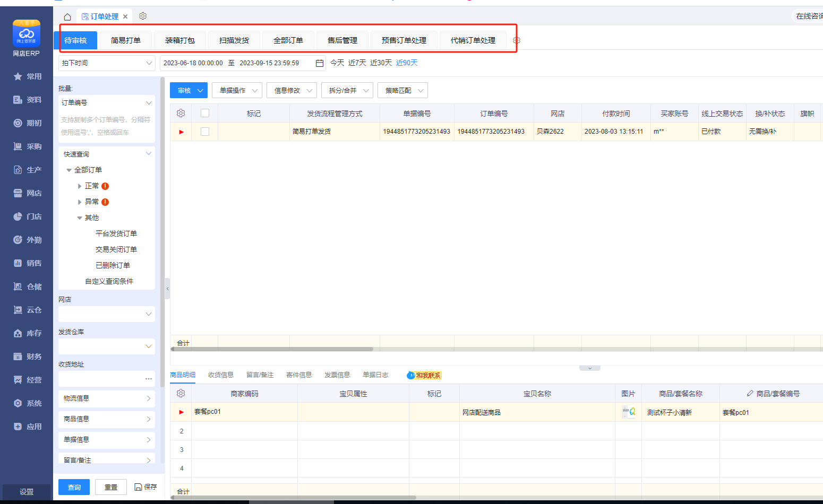Open order table column settings gear
This screenshot has height=504, width=823.
click(181, 113)
